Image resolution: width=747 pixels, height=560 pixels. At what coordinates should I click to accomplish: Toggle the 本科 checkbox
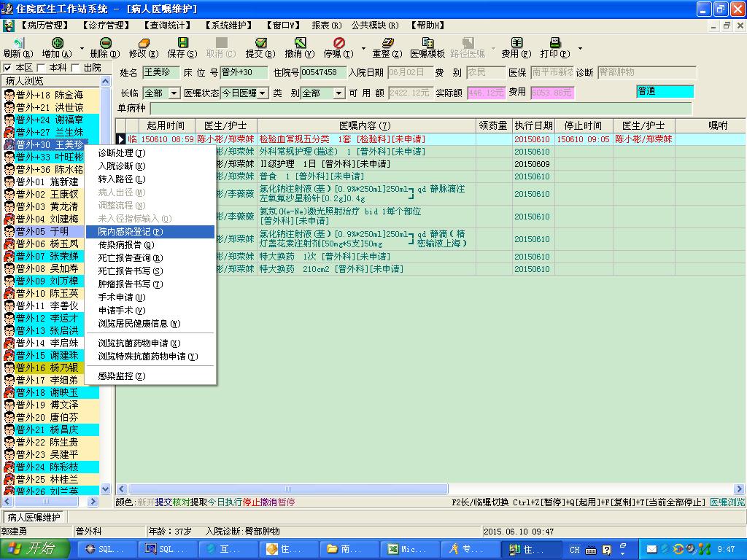point(41,68)
